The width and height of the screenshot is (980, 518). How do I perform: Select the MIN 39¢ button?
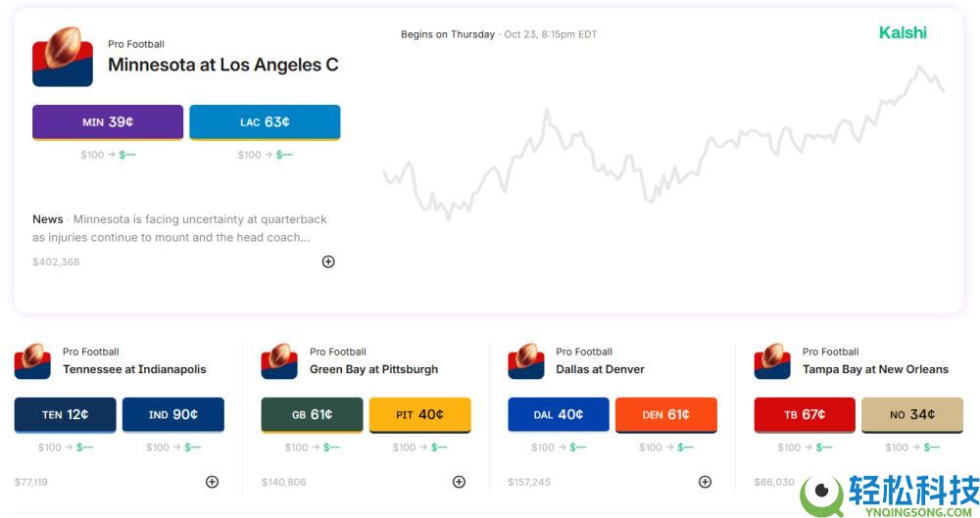point(108,122)
